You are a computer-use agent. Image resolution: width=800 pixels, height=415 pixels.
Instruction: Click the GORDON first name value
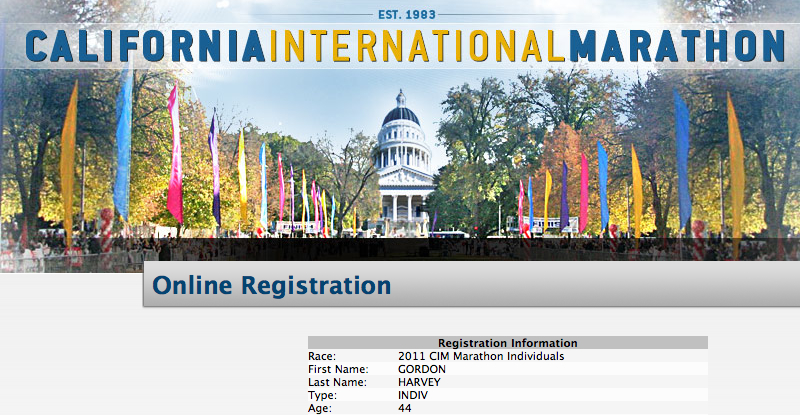421,369
